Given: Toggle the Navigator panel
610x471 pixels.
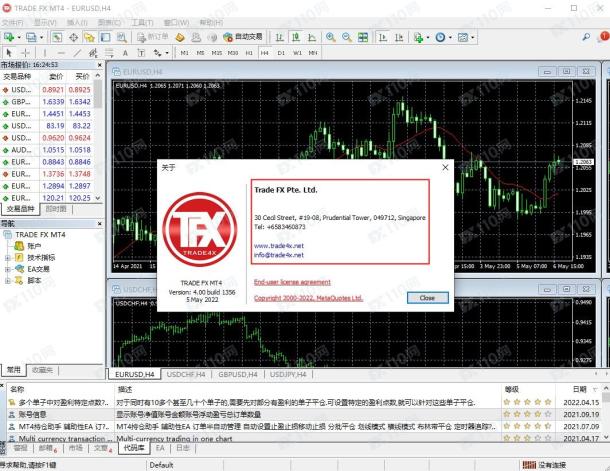Looking at the screenshot, I should pyautogui.click(x=89, y=37).
